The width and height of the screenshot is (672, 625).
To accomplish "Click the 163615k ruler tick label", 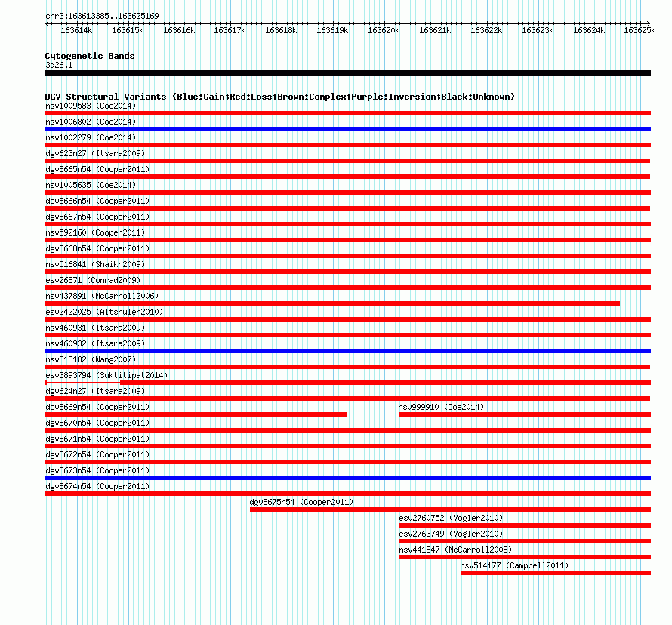I will pyautogui.click(x=128, y=30).
